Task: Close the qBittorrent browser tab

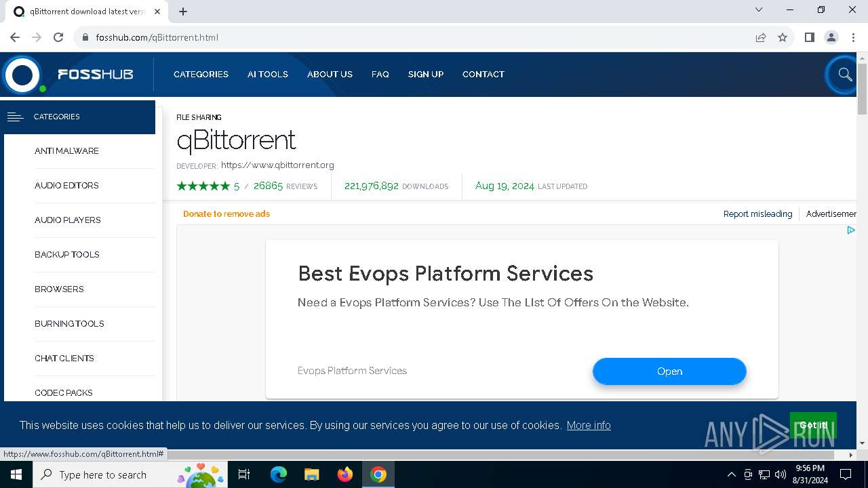Action: 158,12
